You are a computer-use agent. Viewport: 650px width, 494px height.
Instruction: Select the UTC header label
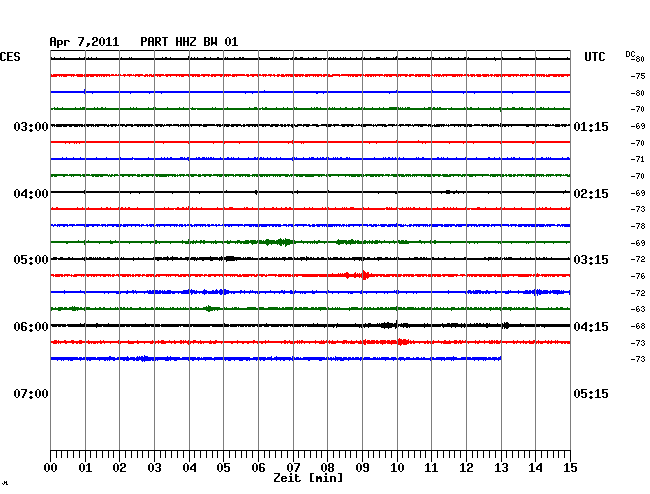[x=595, y=57]
